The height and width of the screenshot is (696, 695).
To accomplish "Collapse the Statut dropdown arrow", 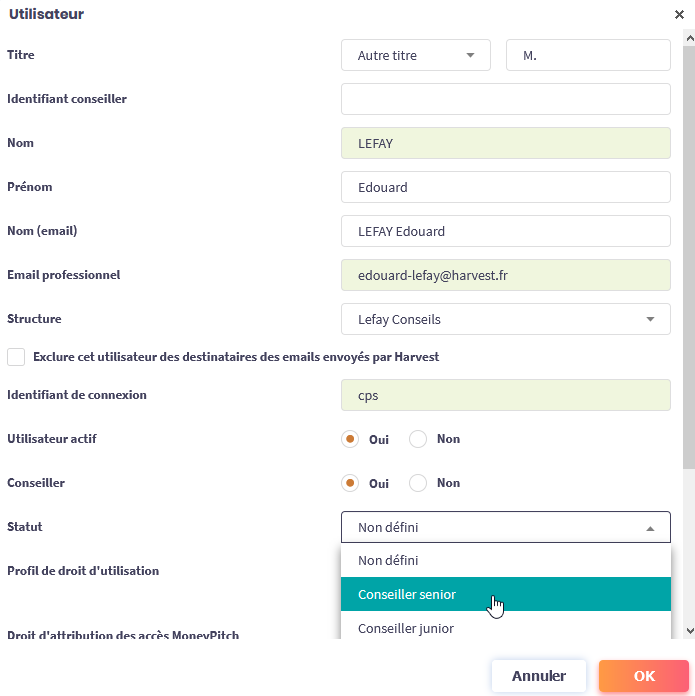I will point(650,528).
